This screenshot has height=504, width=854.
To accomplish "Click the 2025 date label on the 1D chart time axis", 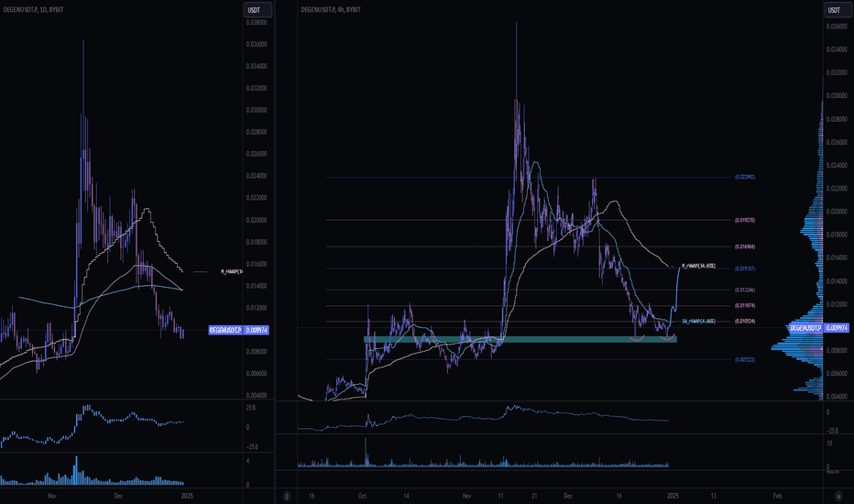I will [x=187, y=496].
